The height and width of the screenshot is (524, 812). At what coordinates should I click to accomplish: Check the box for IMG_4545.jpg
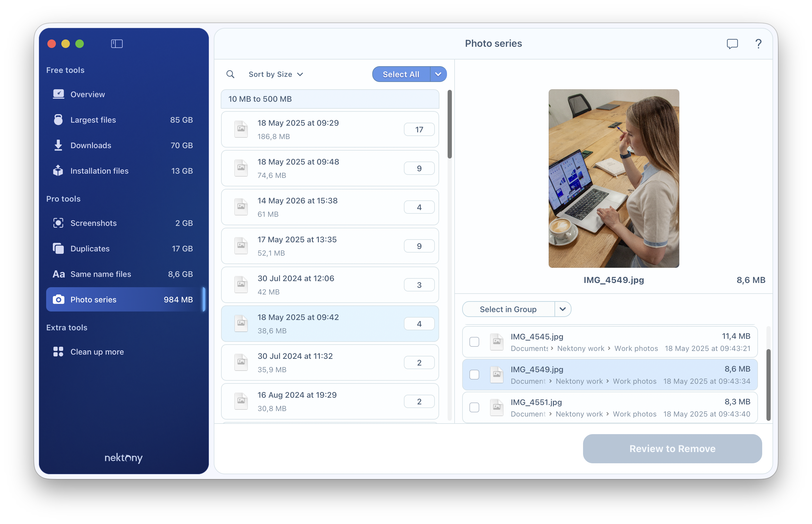(x=474, y=342)
